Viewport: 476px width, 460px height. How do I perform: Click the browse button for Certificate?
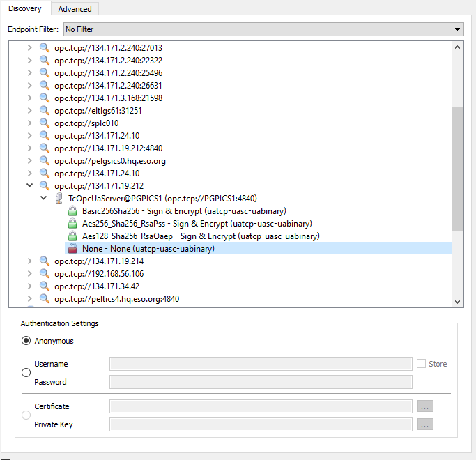coord(425,406)
